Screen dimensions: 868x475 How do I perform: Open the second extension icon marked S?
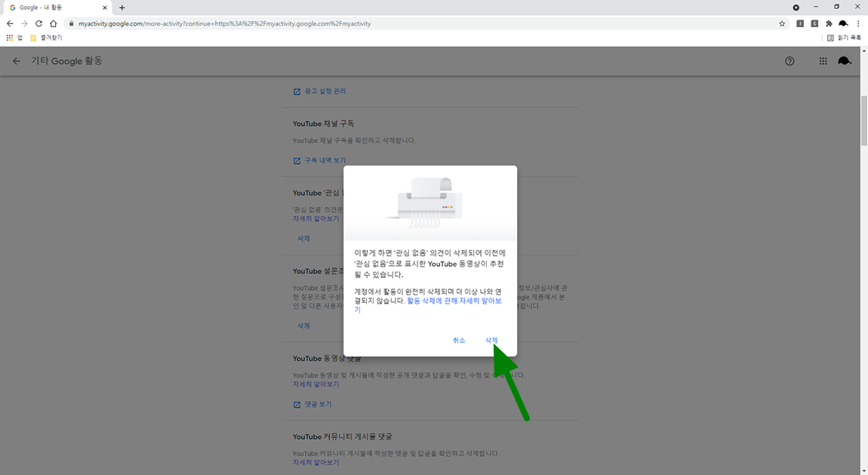click(x=814, y=23)
